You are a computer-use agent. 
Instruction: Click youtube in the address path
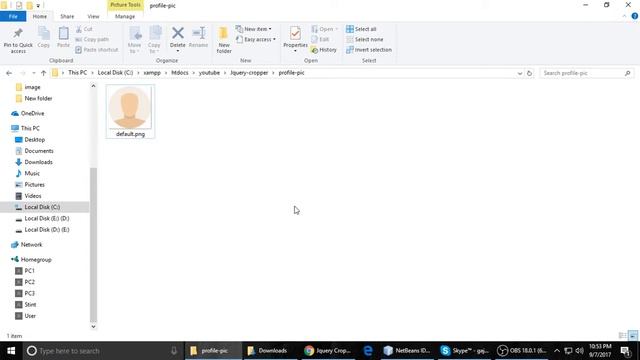[209, 73]
